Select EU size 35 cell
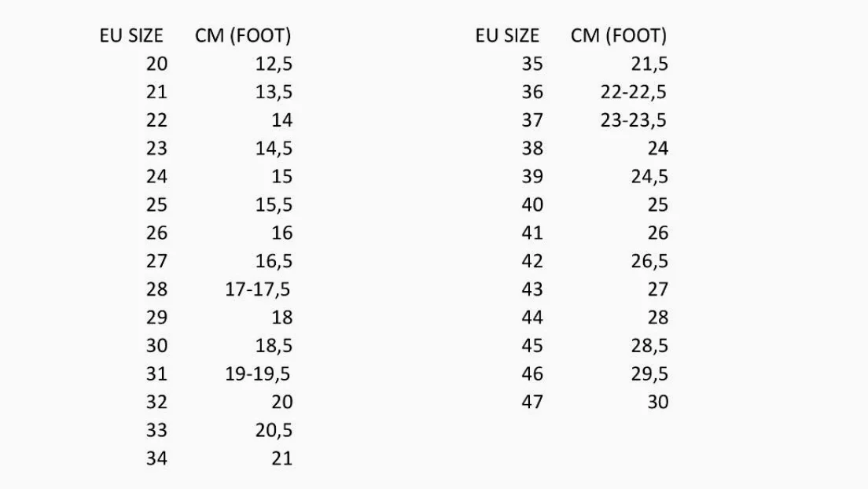 [532, 64]
